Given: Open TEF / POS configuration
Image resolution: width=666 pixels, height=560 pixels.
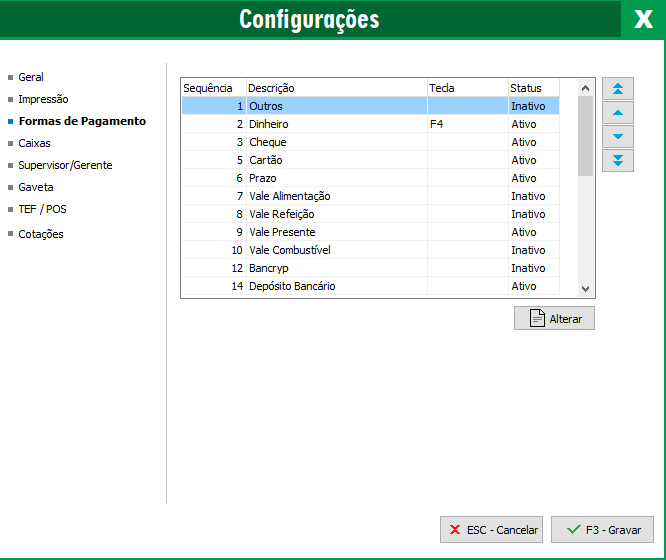Looking at the screenshot, I should coord(42,209).
